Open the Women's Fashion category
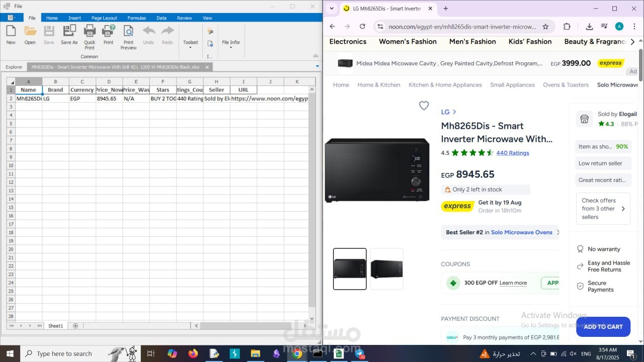 [408, 42]
